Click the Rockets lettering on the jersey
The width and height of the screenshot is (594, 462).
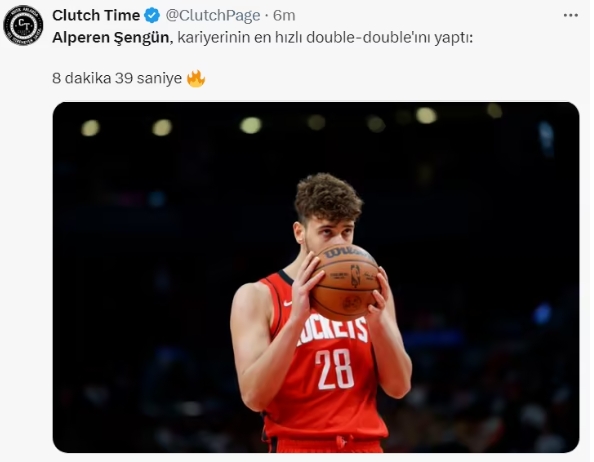coord(332,331)
